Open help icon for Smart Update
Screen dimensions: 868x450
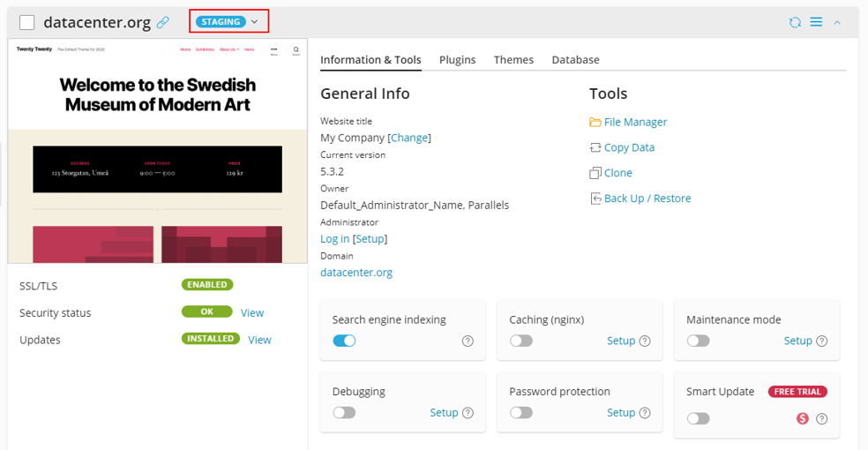pyautogui.click(x=822, y=419)
